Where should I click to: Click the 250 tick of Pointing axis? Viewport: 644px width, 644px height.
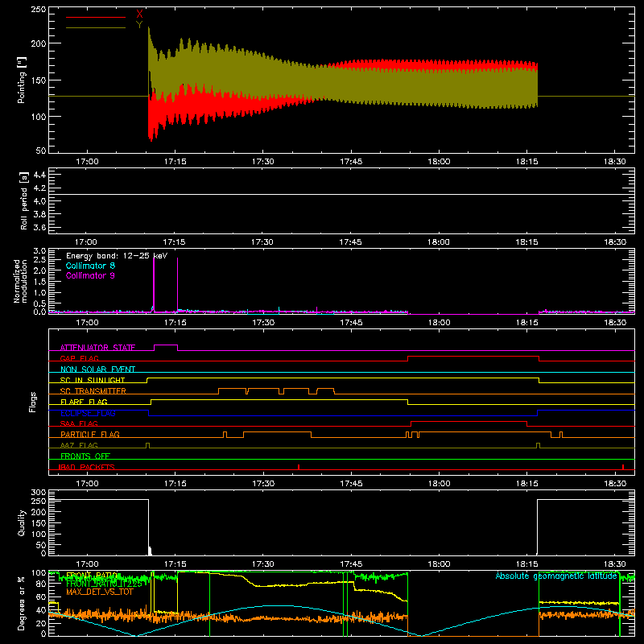point(39,9)
